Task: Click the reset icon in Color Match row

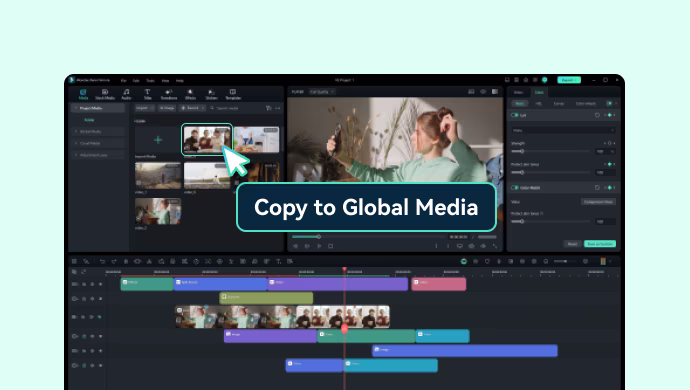Action: point(597,188)
